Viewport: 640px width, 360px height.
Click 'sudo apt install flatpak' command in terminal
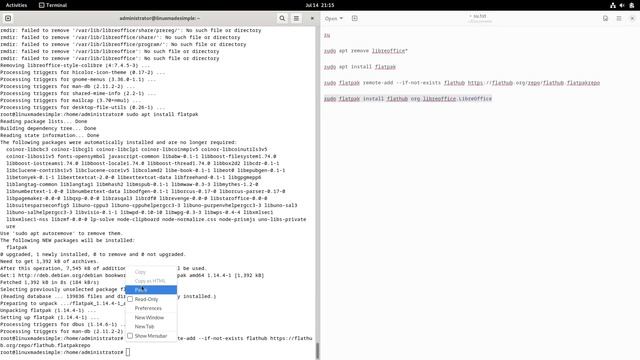pos(162,115)
